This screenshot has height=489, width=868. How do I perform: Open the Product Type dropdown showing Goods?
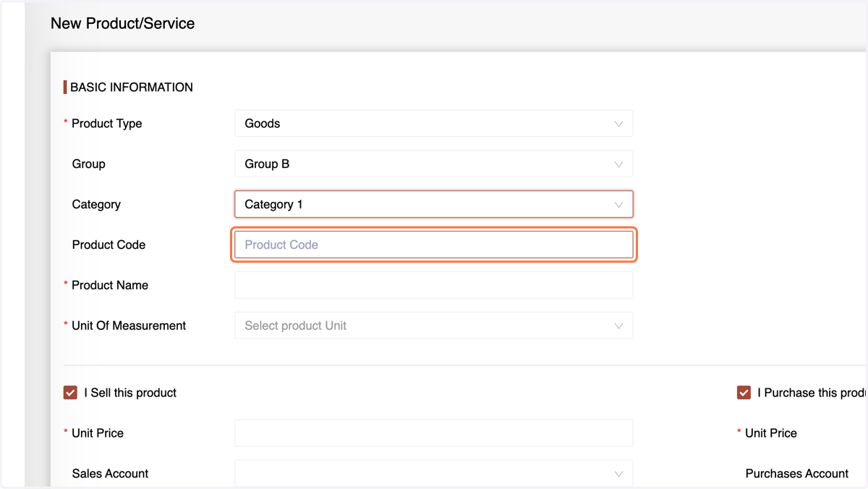point(434,124)
